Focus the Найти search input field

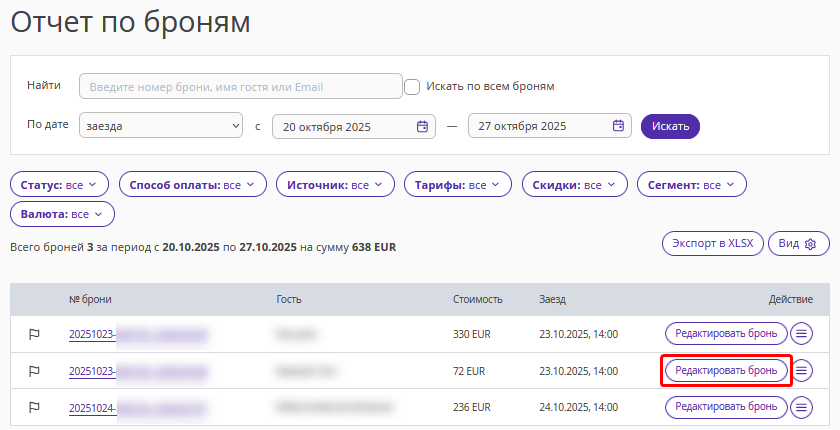point(240,87)
